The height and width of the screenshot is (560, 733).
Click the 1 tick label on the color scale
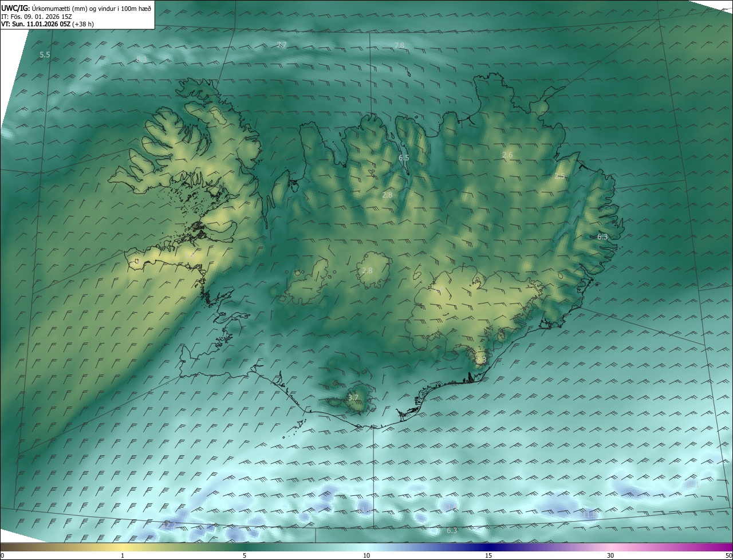pyautogui.click(x=123, y=556)
